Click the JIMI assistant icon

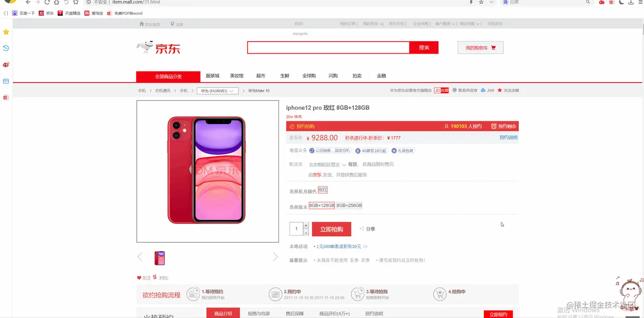483,90
